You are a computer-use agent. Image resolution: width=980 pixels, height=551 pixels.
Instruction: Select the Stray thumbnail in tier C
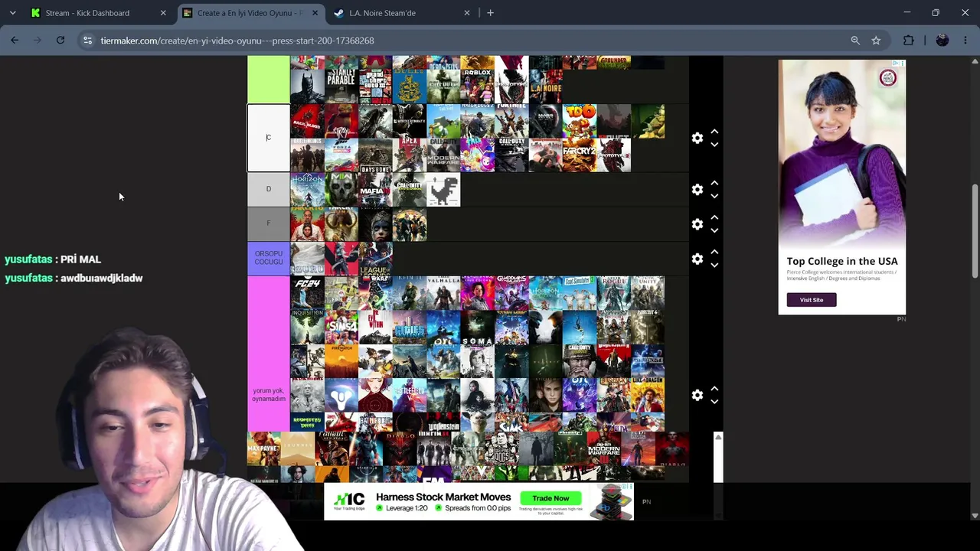341,121
